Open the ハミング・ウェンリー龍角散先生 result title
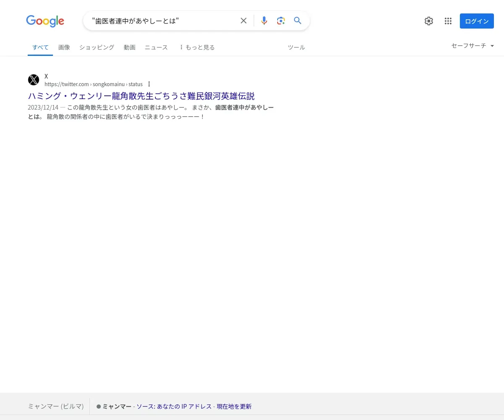The height and width of the screenshot is (420, 504). (141, 96)
